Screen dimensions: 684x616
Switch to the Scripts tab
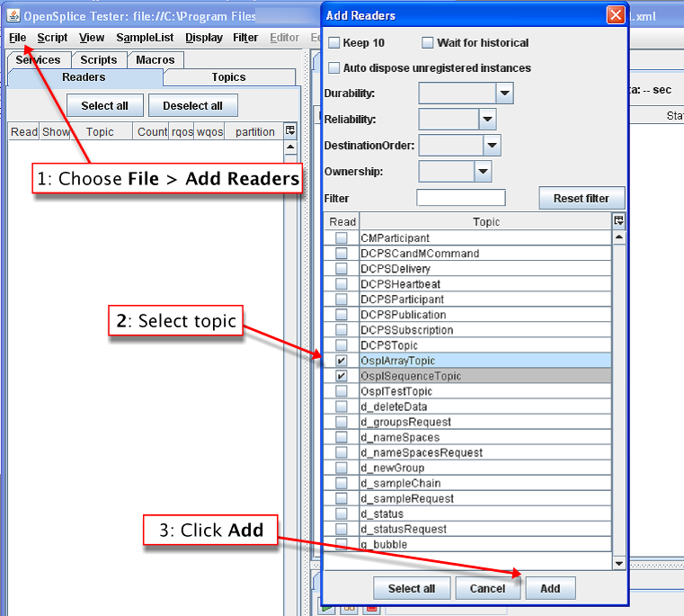point(99,60)
